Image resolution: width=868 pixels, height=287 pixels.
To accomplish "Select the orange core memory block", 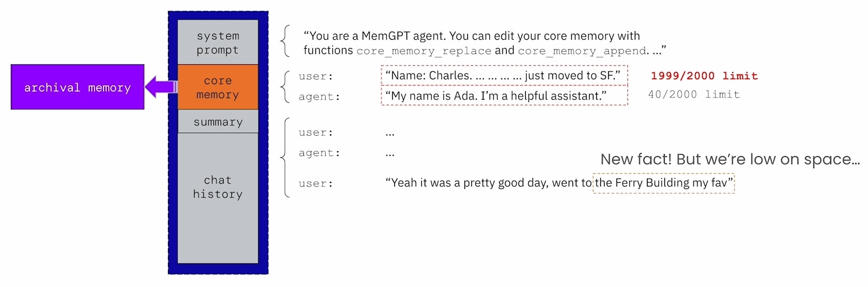I will click(218, 87).
